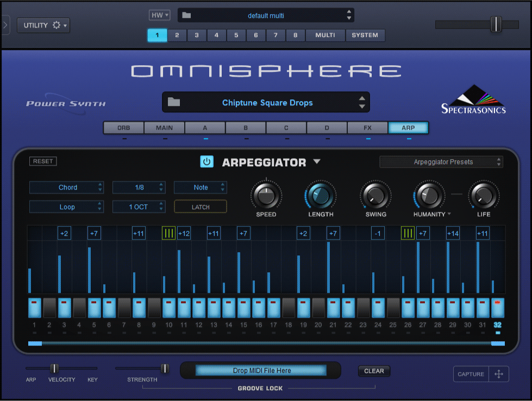The height and width of the screenshot is (401, 532).
Task: Adjust the LIFE knob
Action: (484, 196)
